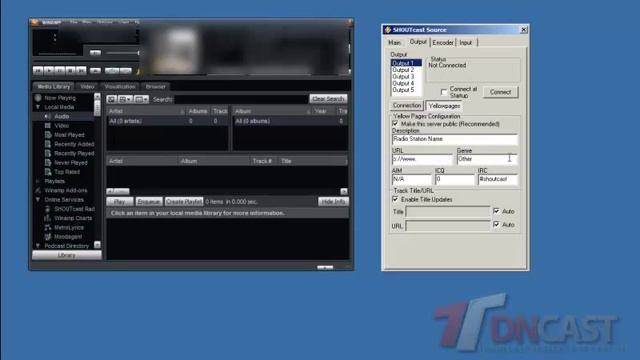Image resolution: width=640 pixels, height=360 pixels.
Task: Click the Enqueue button
Action: (149, 202)
